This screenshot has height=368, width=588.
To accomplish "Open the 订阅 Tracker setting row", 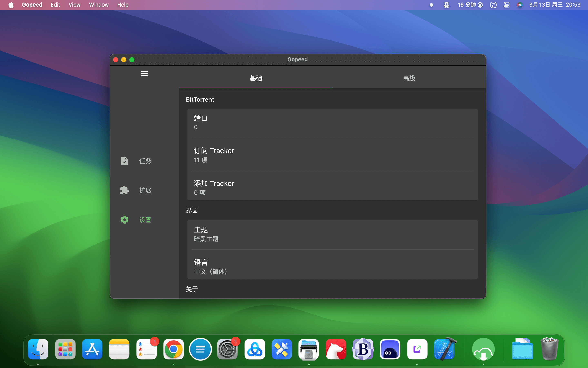I will pyautogui.click(x=332, y=155).
